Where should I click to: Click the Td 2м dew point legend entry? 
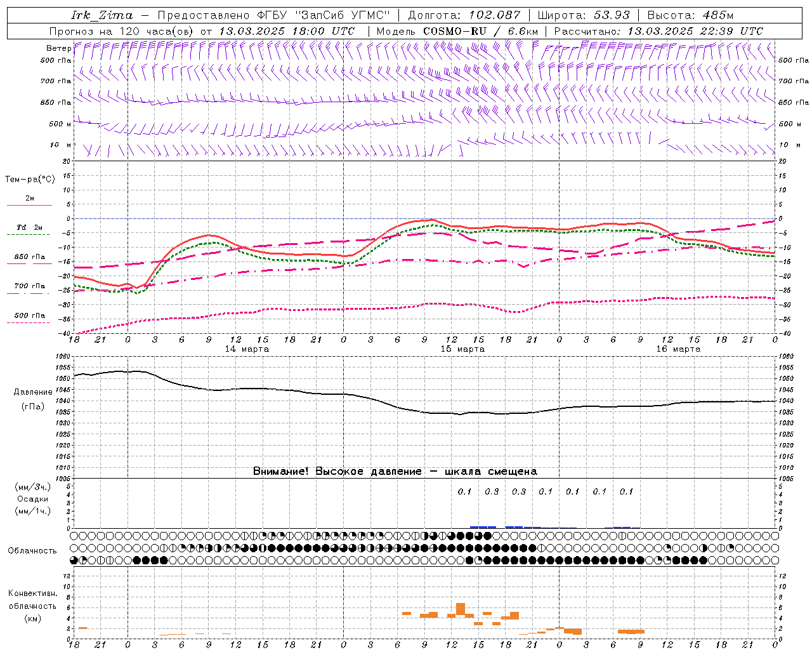(30, 227)
